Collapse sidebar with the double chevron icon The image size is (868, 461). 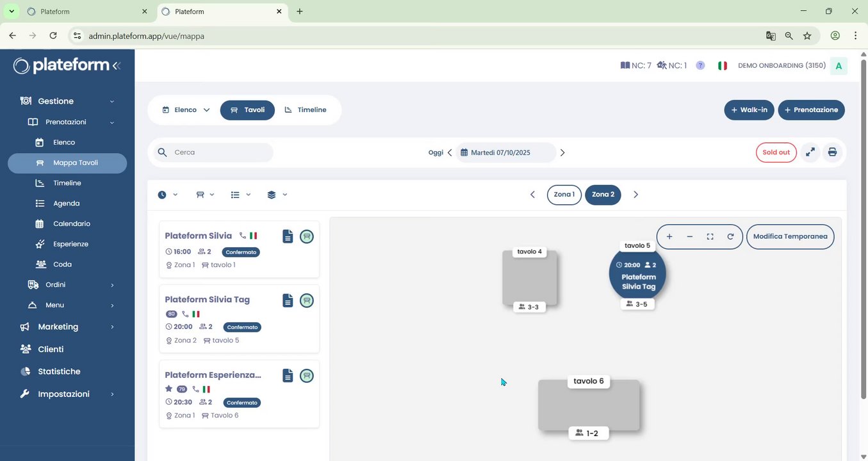click(116, 65)
